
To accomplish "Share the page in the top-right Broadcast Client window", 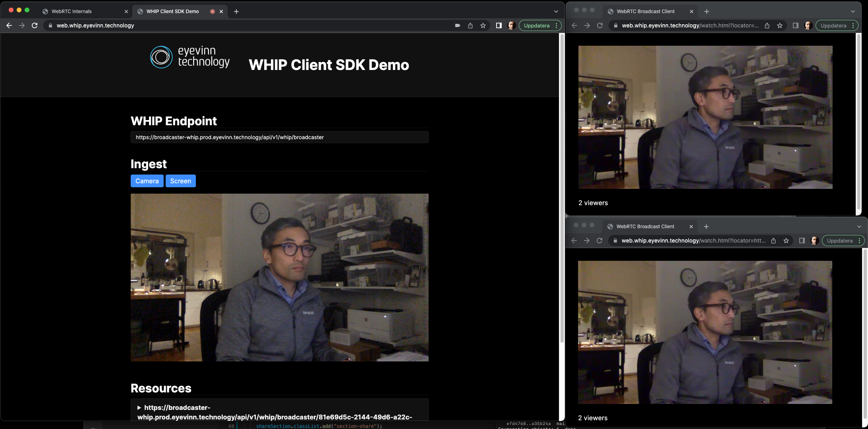I will (767, 25).
